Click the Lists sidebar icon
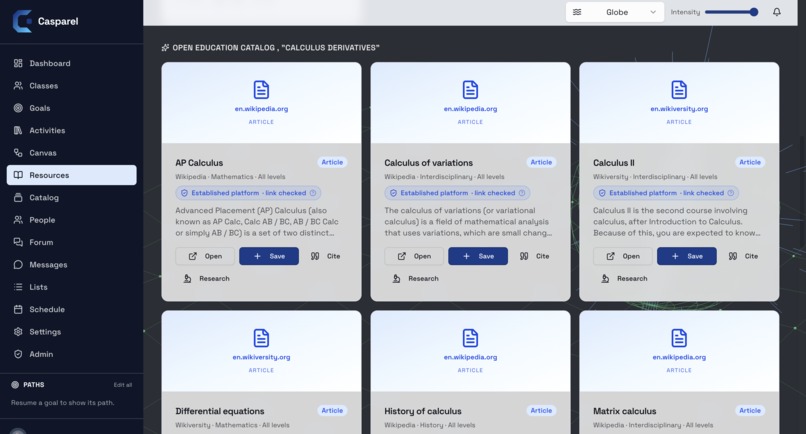This screenshot has width=806, height=434. click(x=18, y=287)
